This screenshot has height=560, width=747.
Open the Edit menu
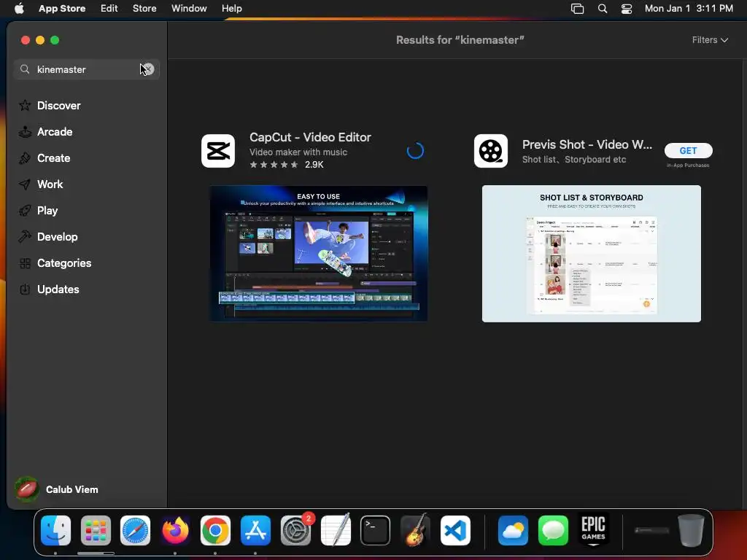point(109,8)
